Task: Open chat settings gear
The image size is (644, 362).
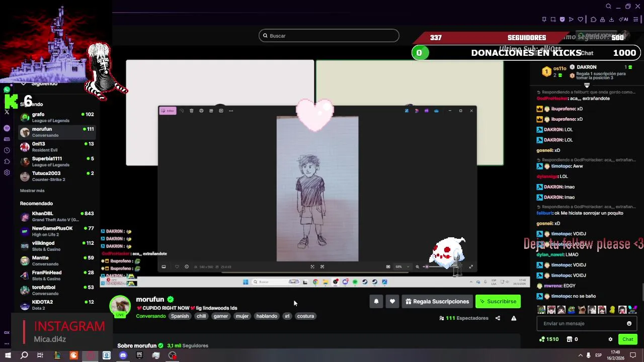Action: pyautogui.click(x=610, y=339)
